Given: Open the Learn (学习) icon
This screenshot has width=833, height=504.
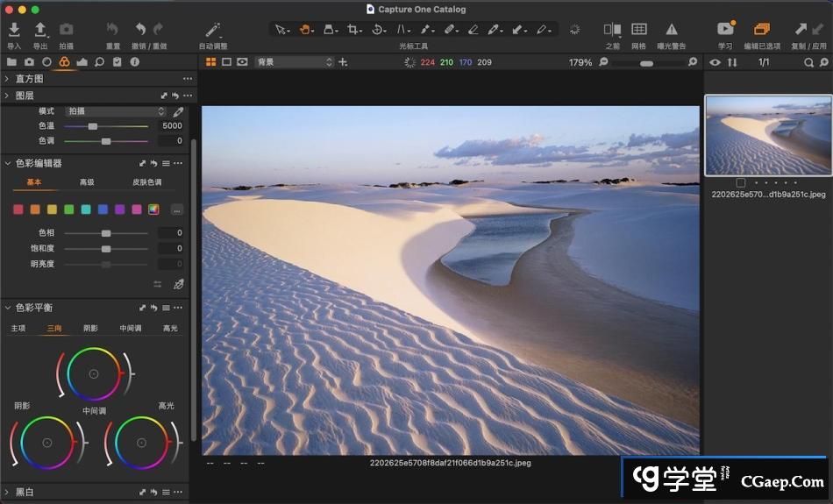Looking at the screenshot, I should [x=725, y=31].
